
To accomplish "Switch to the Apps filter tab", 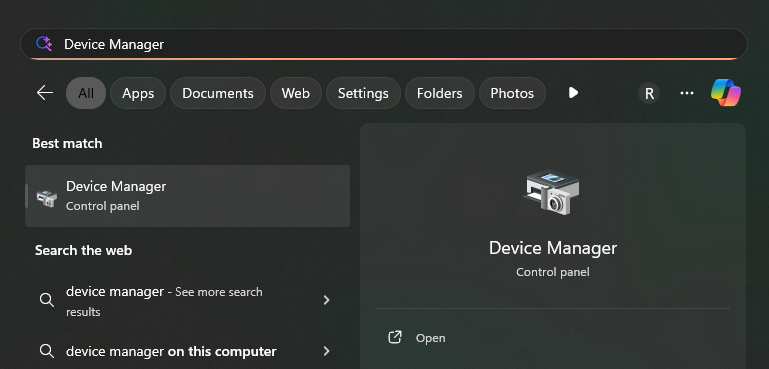I will point(138,93).
